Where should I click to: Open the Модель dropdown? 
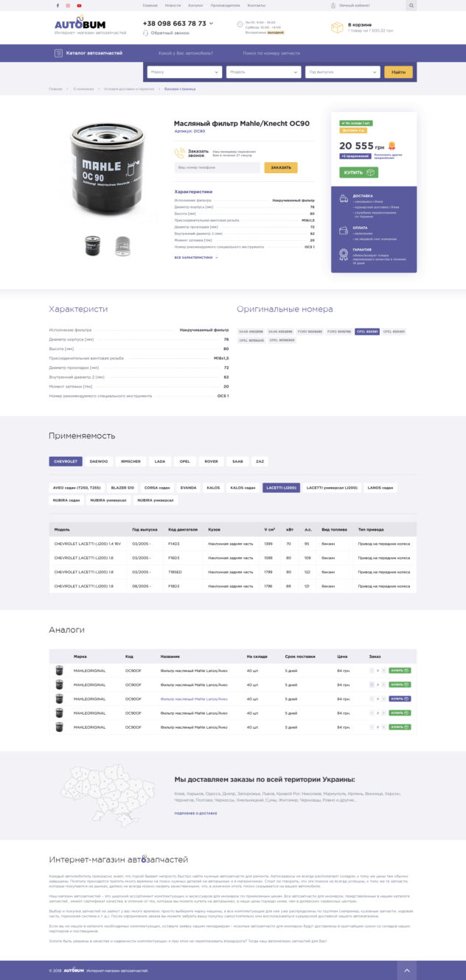[264, 72]
